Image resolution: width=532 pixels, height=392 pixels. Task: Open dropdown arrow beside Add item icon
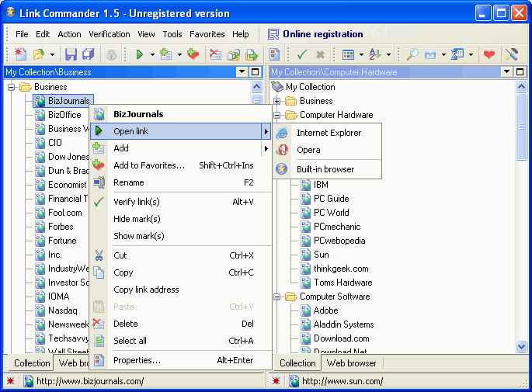pos(179,54)
